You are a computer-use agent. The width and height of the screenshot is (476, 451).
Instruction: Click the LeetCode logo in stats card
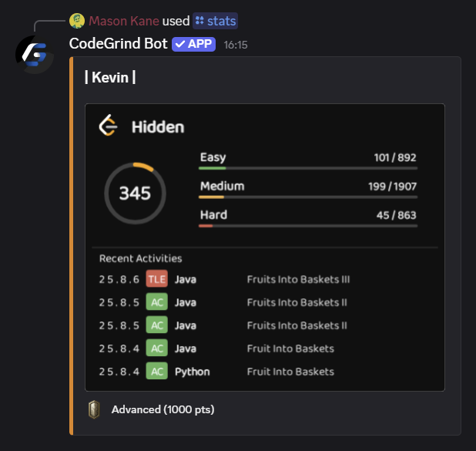point(109,126)
